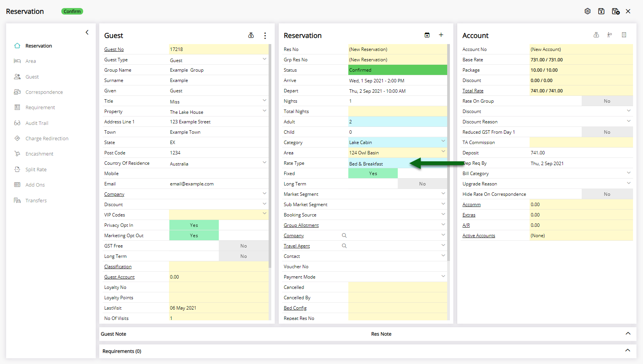Image resolution: width=643 pixels, height=364 pixels.
Task: Click the Total Rate link
Action: click(473, 91)
